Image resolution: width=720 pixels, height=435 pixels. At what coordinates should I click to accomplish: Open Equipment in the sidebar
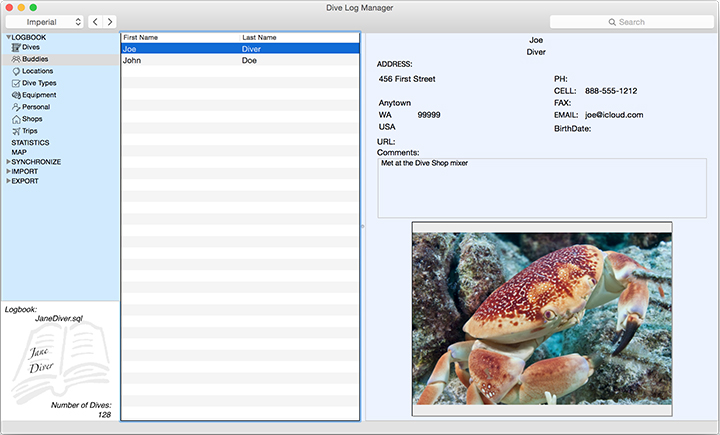point(39,95)
